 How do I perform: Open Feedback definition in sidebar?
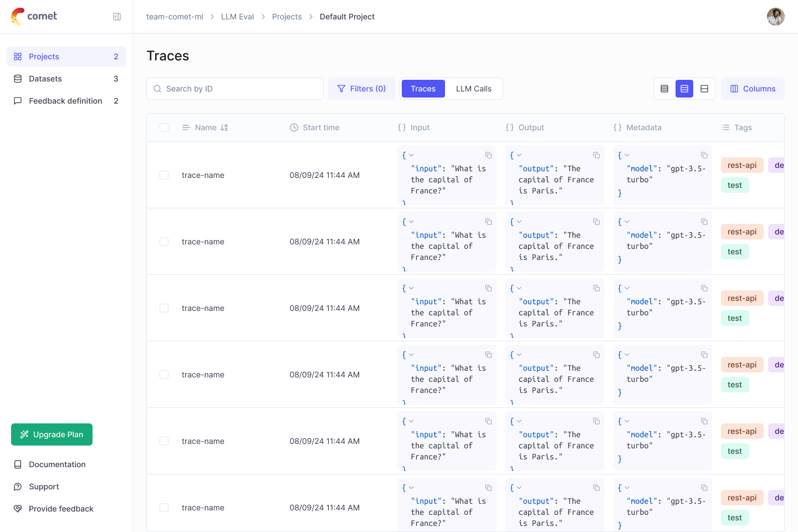(x=66, y=101)
